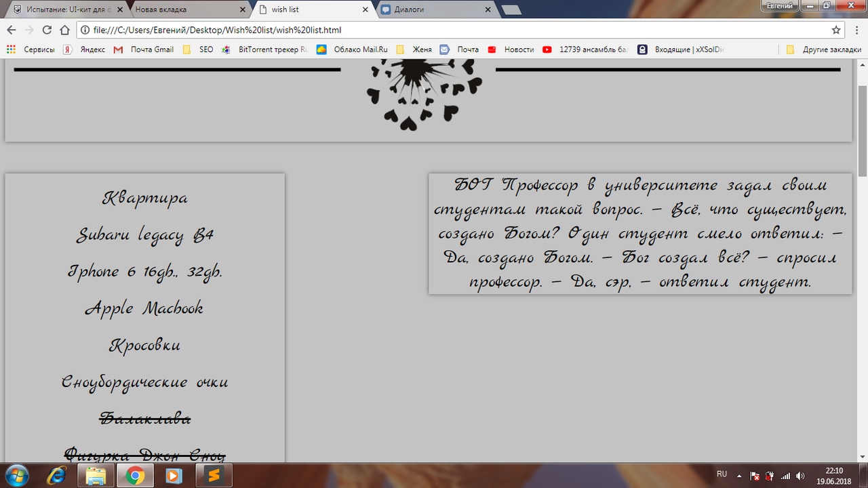Open the 'SEO' bookmarks folder

[x=198, y=49]
